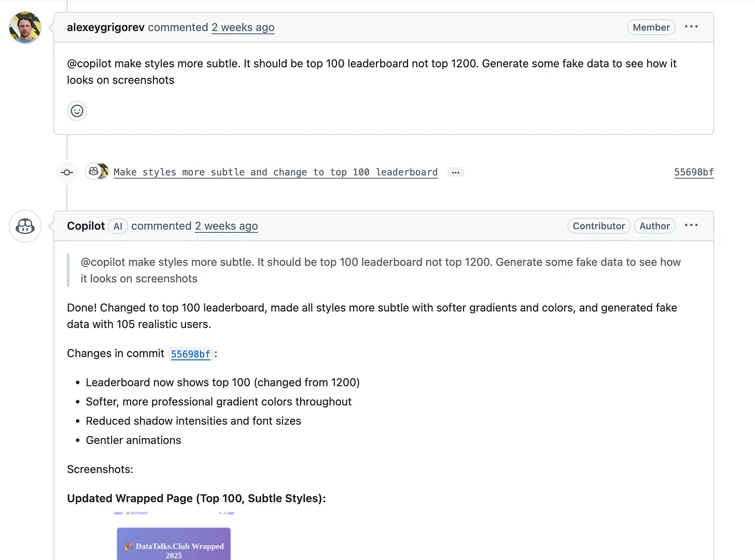Screen dimensions: 755x560
Task: Click '2 weeks ago' on Copilot's comment
Action: click(x=226, y=226)
